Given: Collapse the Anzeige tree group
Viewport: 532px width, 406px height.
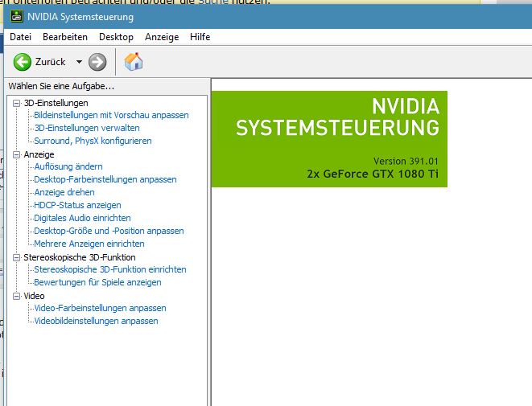Looking at the screenshot, I should click(16, 154).
